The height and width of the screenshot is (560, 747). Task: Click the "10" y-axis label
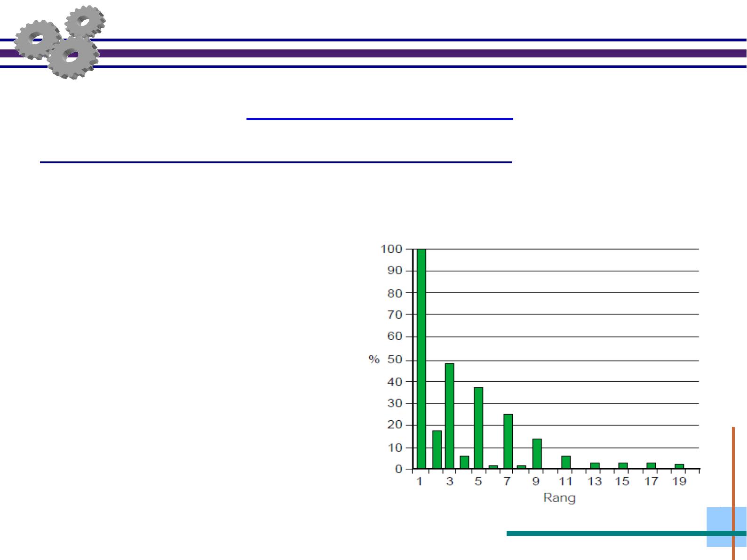[x=395, y=448]
